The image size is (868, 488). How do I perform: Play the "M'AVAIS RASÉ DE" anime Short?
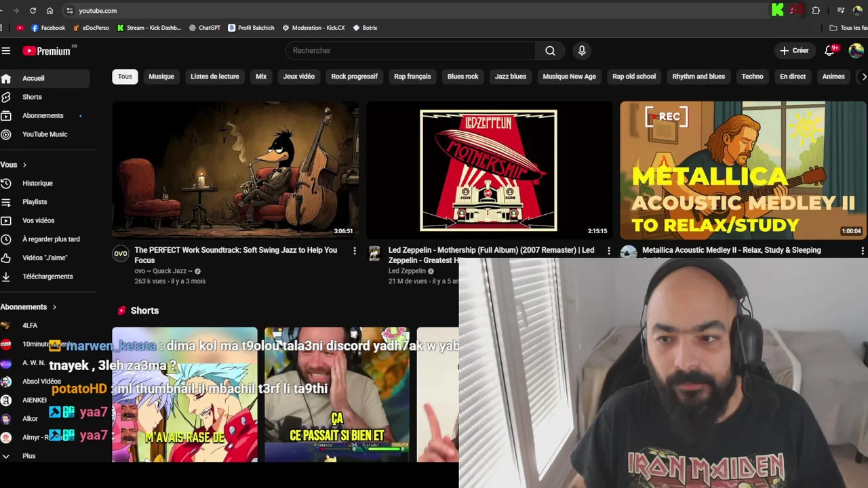tap(184, 395)
